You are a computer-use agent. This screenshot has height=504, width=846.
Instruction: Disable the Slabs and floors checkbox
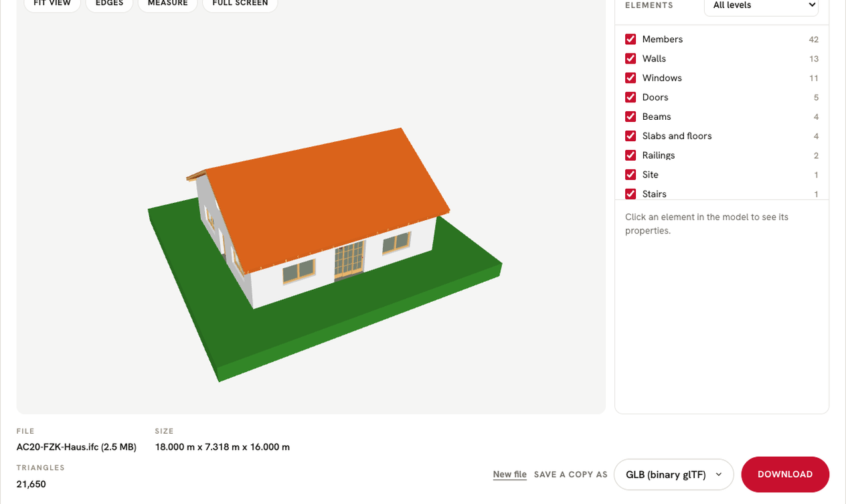pos(630,136)
